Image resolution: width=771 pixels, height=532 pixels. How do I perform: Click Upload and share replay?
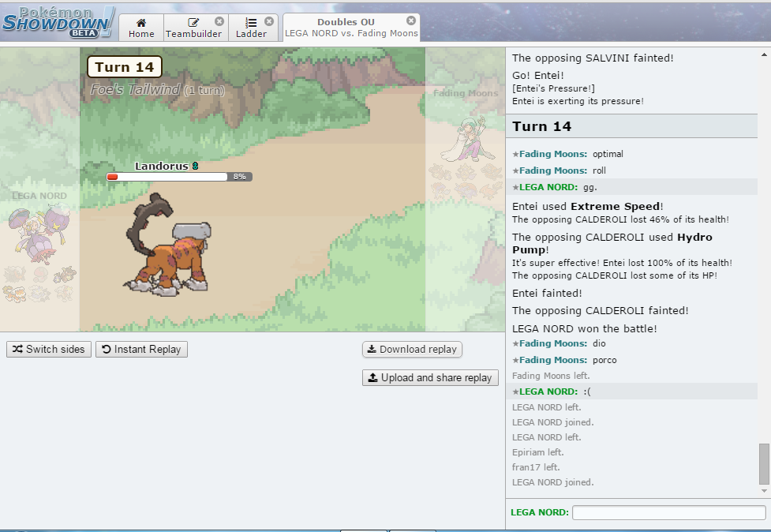pos(430,377)
